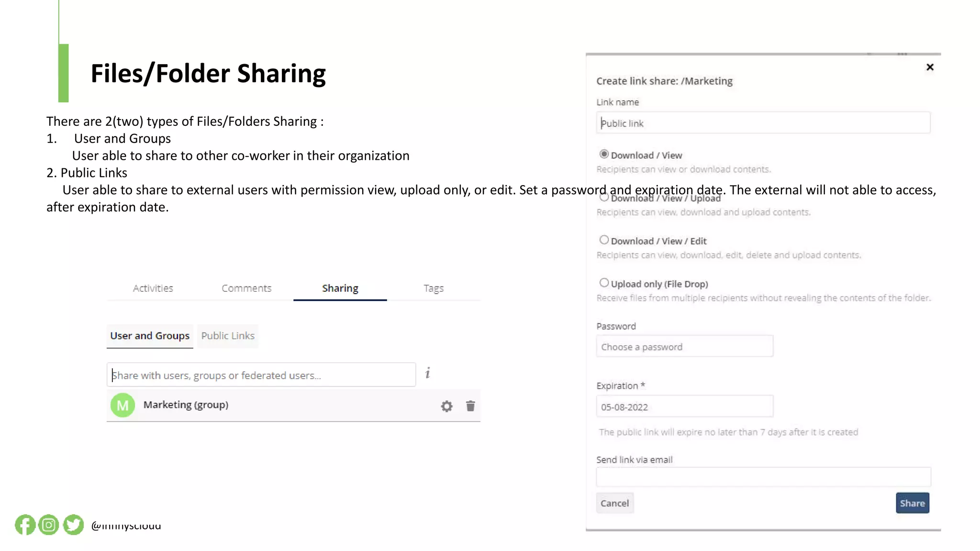Switch to the Public Links sub-tab
Image resolution: width=980 pixels, height=551 pixels.
tap(228, 336)
